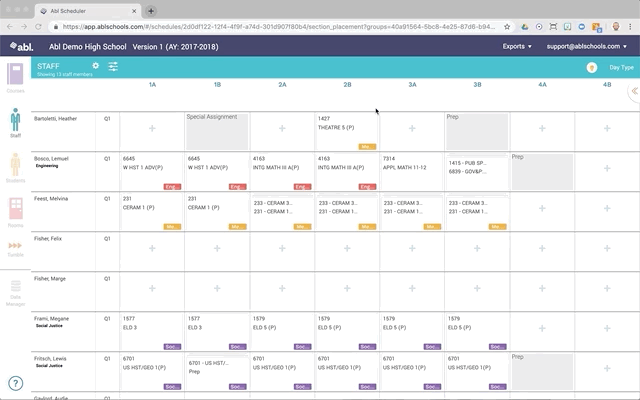Open Data Manager from sidebar
The image size is (640, 400).
[15, 290]
